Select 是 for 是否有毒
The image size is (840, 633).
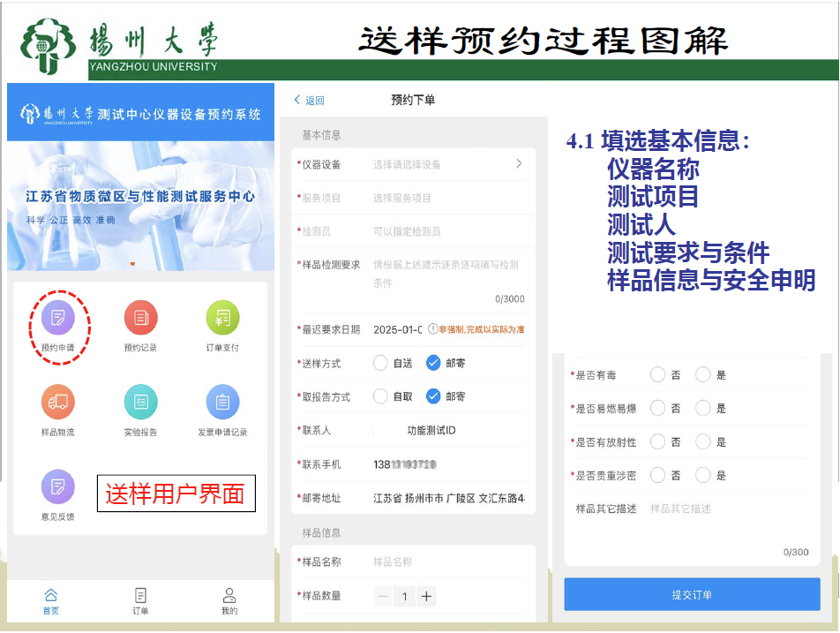click(703, 375)
